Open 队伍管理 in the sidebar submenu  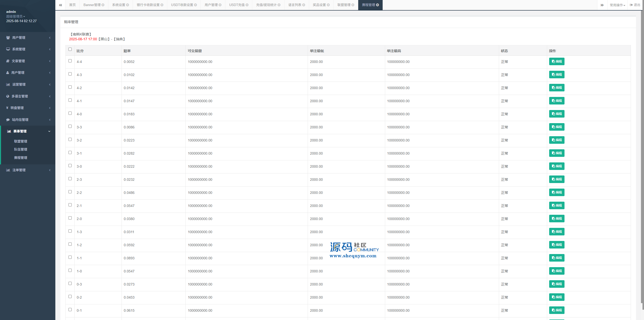point(21,149)
